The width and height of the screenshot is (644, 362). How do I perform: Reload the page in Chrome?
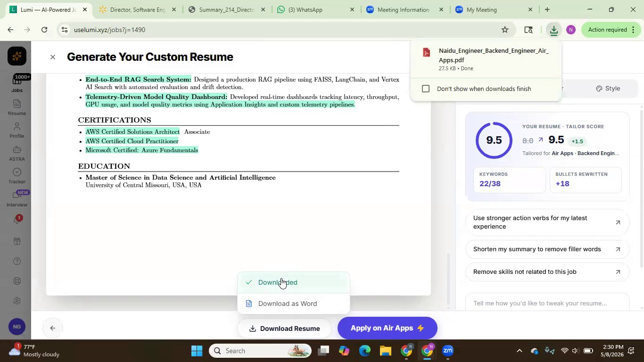[44, 30]
